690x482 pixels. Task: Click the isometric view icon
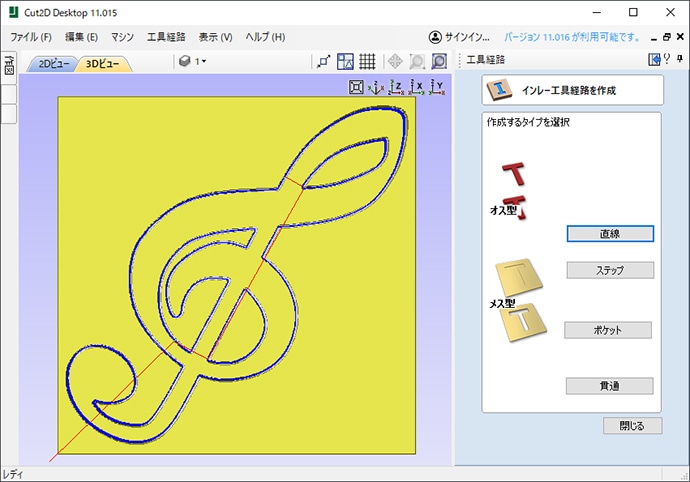[x=375, y=87]
